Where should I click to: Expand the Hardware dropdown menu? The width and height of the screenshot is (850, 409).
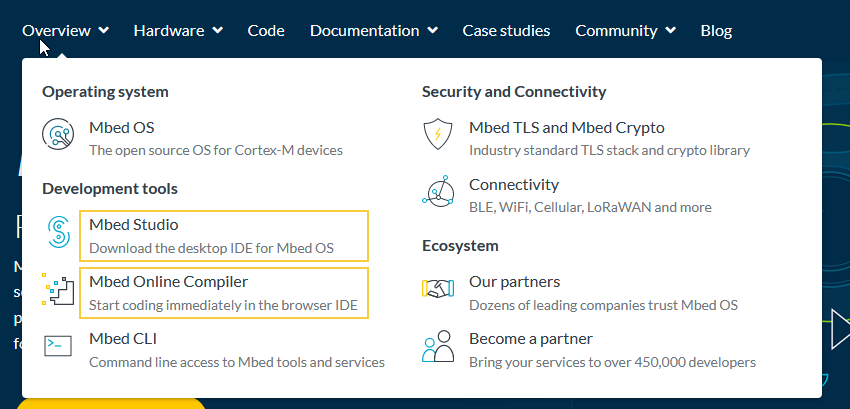coord(177,30)
